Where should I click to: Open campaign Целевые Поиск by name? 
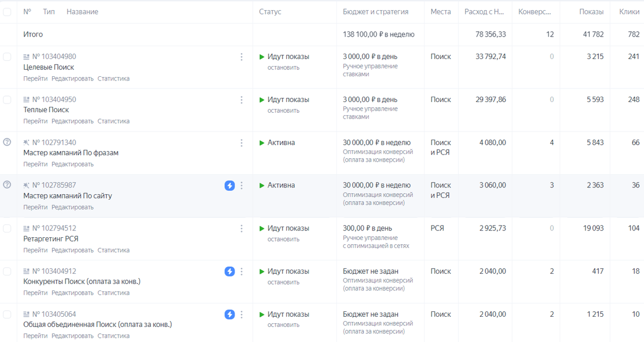tap(49, 67)
